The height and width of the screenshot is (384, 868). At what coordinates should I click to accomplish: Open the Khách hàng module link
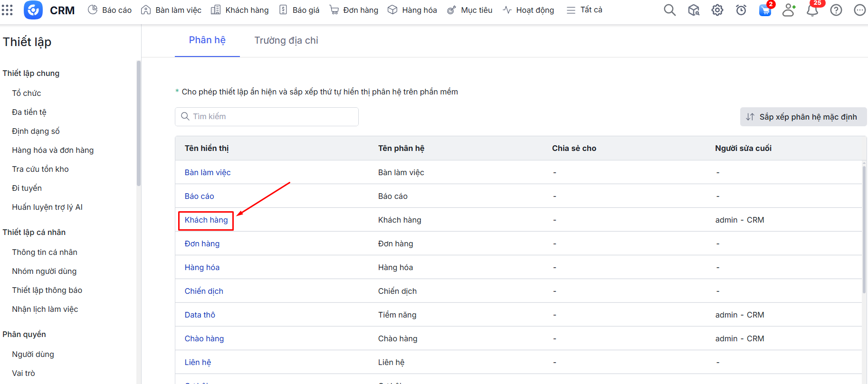click(206, 220)
